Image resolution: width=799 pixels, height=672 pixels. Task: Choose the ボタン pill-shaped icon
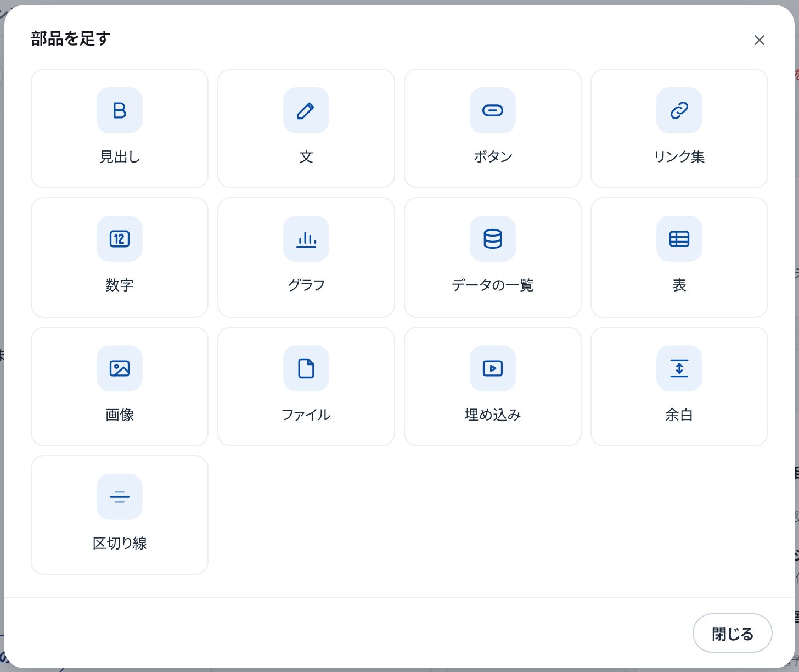tap(493, 110)
